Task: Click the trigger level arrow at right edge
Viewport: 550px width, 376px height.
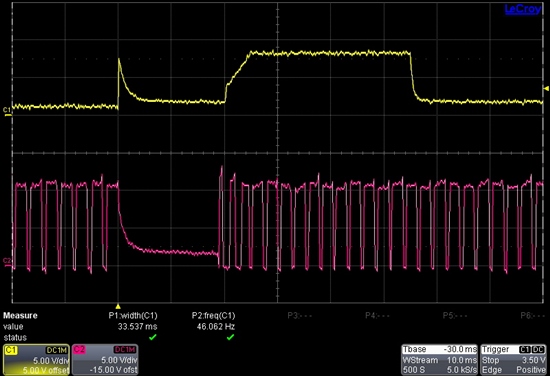Action: click(x=546, y=88)
